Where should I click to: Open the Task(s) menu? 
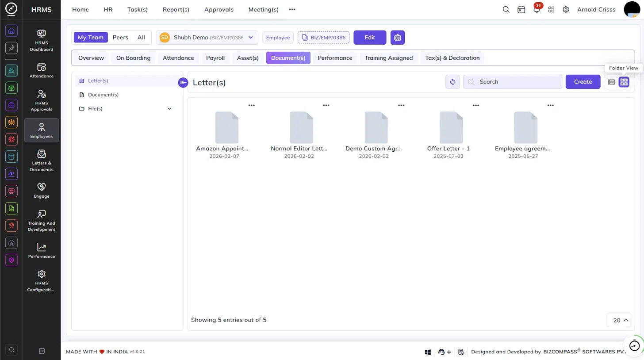[138, 9]
